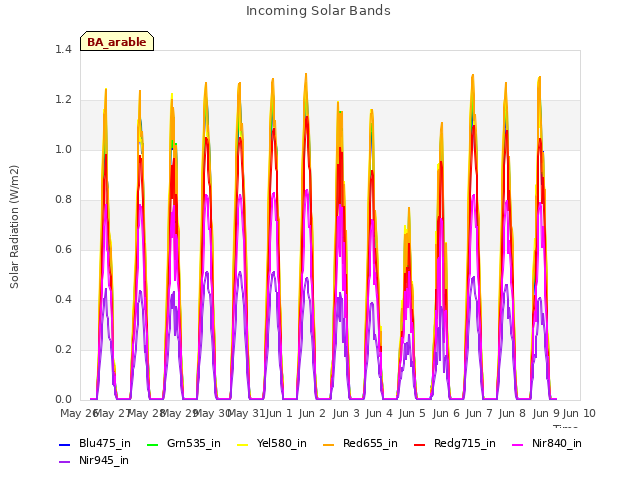Click the red Redg715_in legend swatch
The height and width of the screenshot is (480, 640).
click(419, 444)
